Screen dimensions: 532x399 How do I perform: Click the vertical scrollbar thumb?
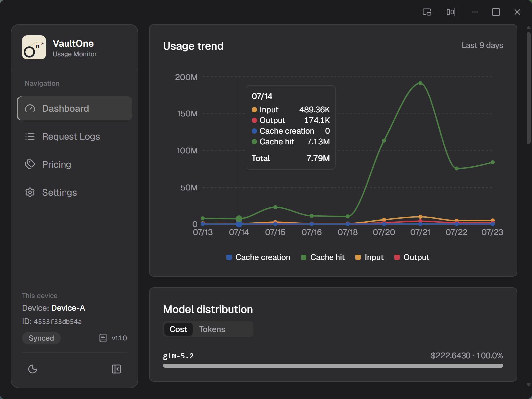coord(529,88)
